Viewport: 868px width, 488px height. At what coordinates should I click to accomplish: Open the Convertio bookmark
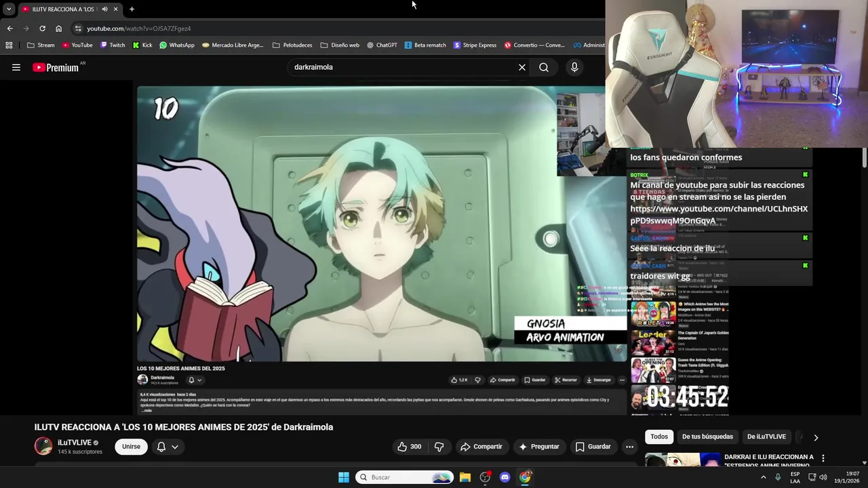tap(534, 45)
